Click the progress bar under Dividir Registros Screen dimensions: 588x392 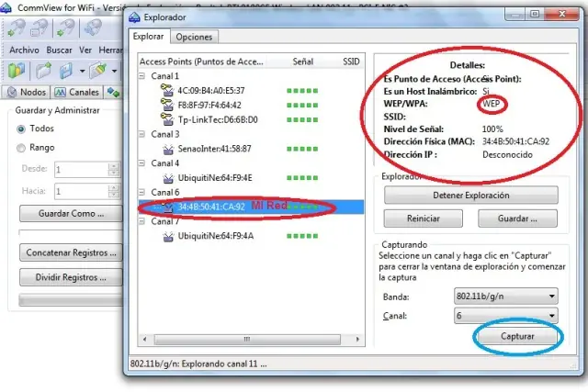click(71, 300)
